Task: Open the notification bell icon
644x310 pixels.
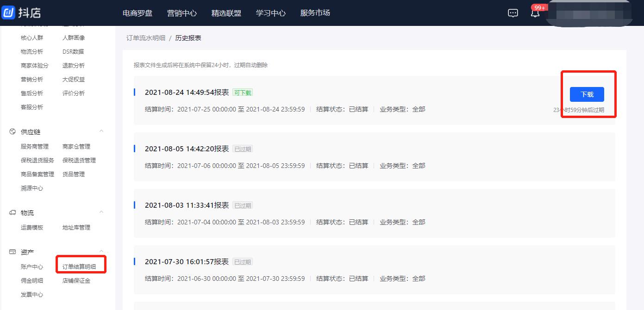Action: (x=535, y=13)
